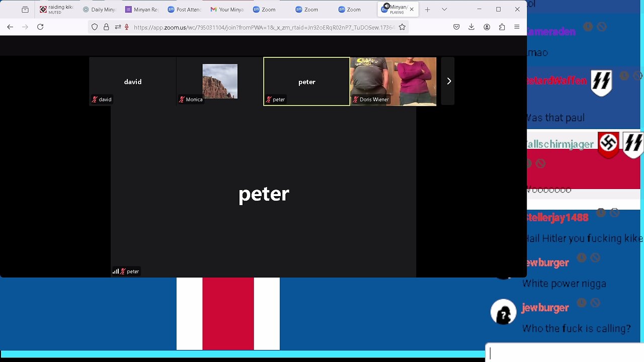644x362 pixels.
Task: Close the Minyan PLAYING tab
Action: tap(412, 10)
